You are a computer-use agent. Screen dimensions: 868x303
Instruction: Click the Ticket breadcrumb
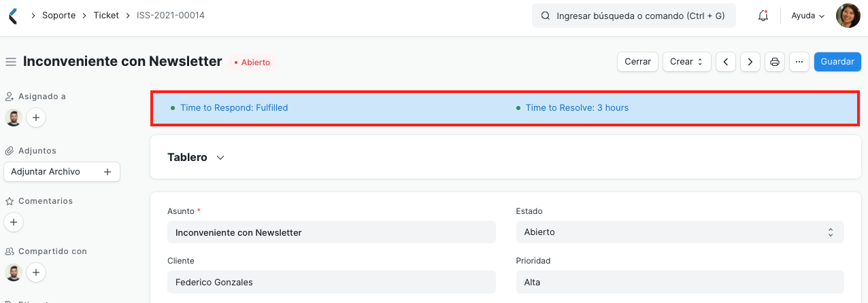[106, 16]
